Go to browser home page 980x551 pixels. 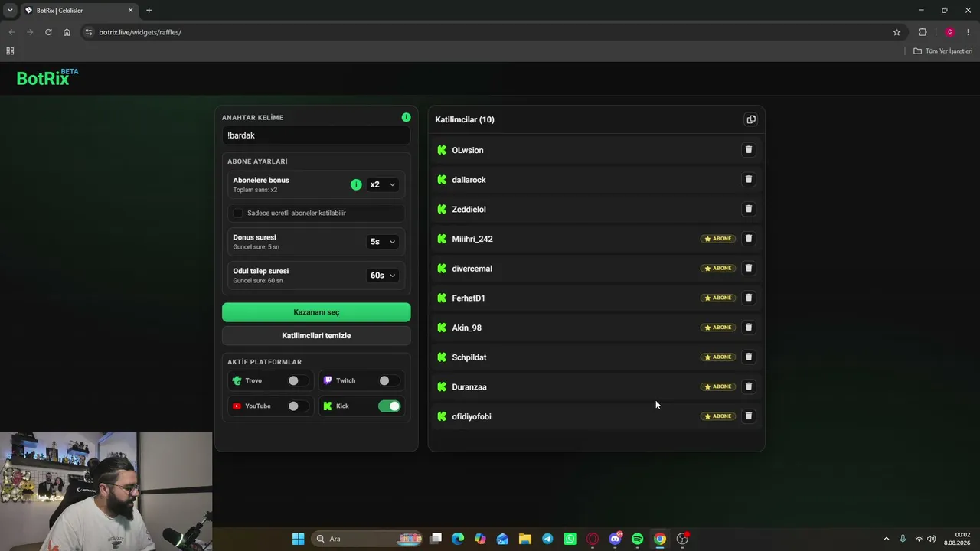(x=67, y=32)
